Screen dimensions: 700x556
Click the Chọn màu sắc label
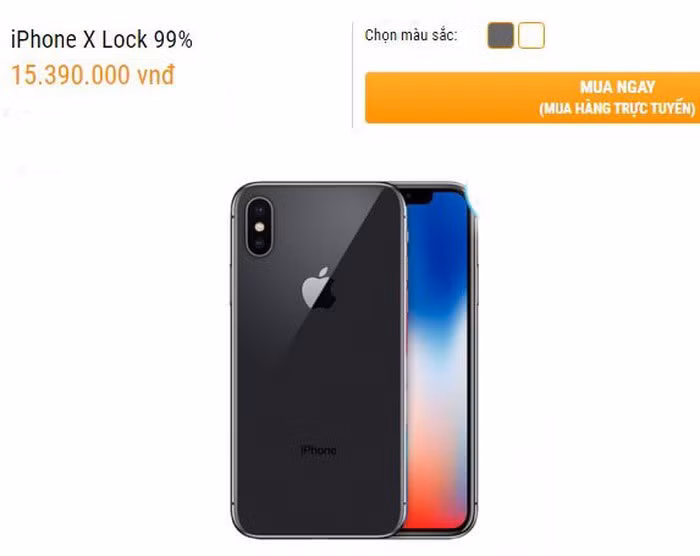coord(411,35)
